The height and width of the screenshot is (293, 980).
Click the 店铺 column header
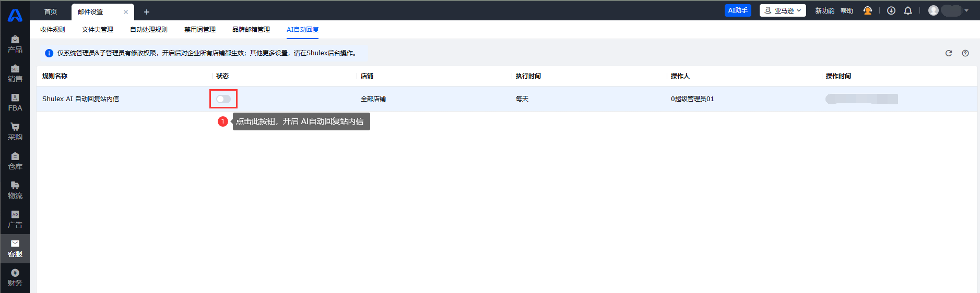point(367,76)
